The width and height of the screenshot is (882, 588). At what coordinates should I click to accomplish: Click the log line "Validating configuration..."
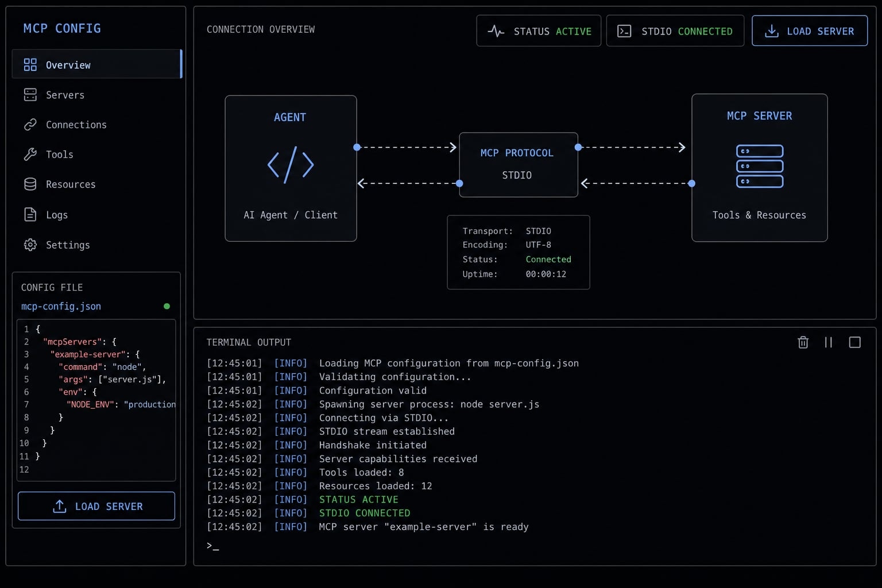pos(339,377)
